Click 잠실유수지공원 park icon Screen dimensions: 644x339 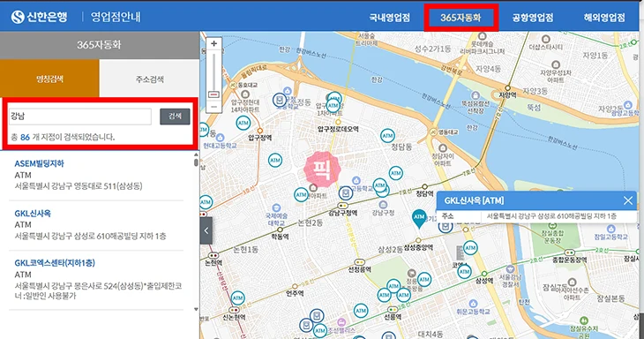coord(584,320)
